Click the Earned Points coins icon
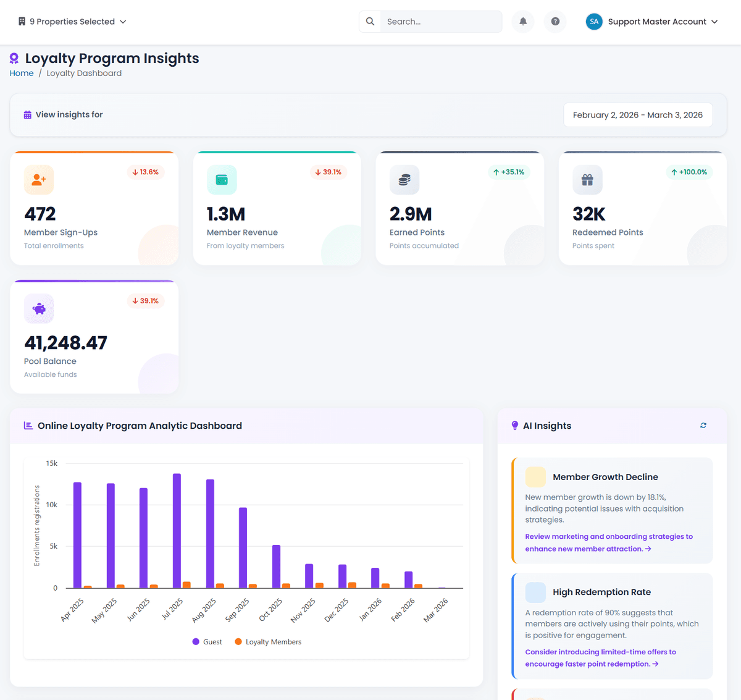 pos(404,180)
